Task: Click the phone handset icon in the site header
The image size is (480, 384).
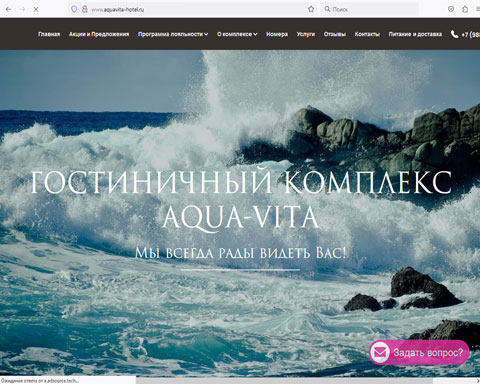Action: 454,34
